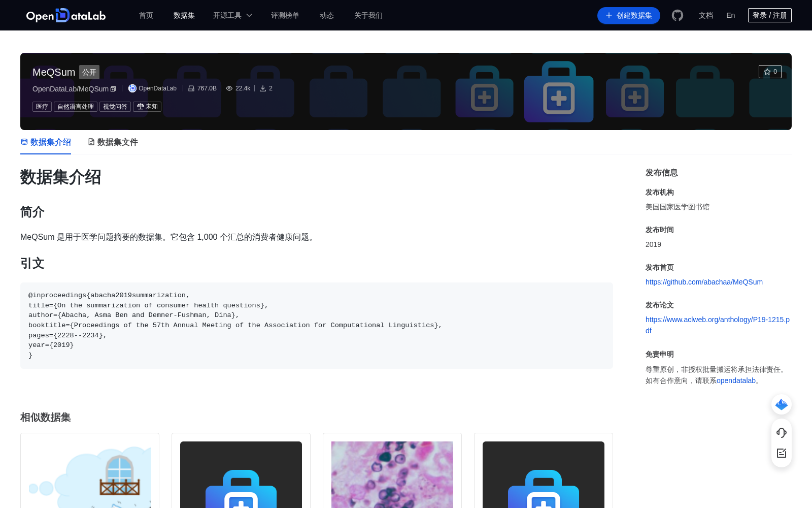Click the opendatalab contact link

click(x=736, y=380)
